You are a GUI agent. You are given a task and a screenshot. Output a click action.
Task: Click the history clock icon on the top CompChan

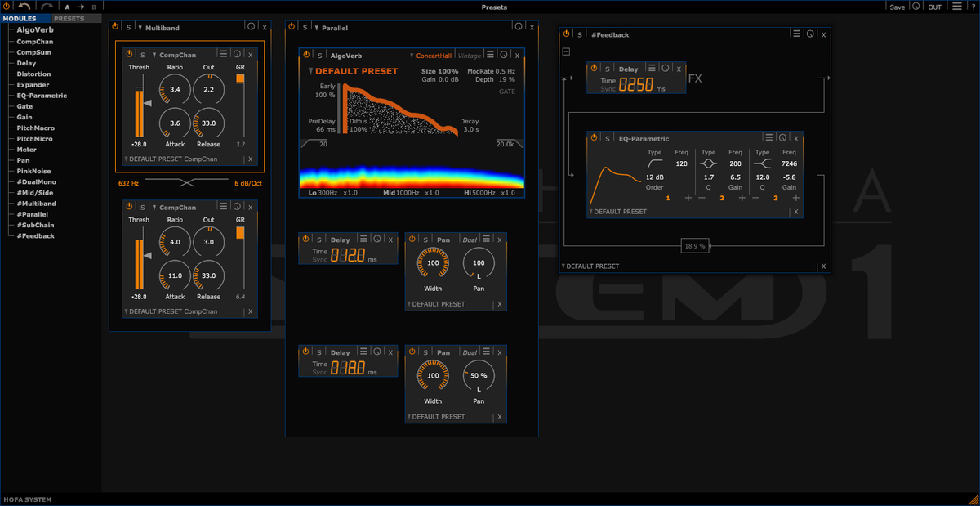tap(237, 54)
